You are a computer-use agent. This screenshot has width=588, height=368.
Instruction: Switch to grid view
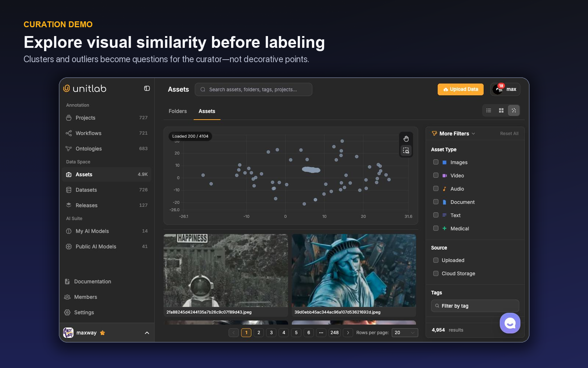[x=501, y=110]
